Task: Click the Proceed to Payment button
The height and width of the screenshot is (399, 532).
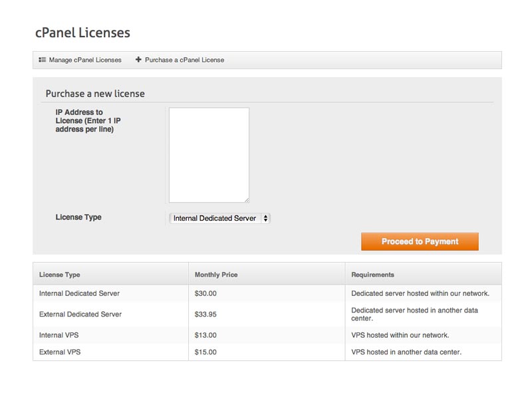Action: [420, 241]
